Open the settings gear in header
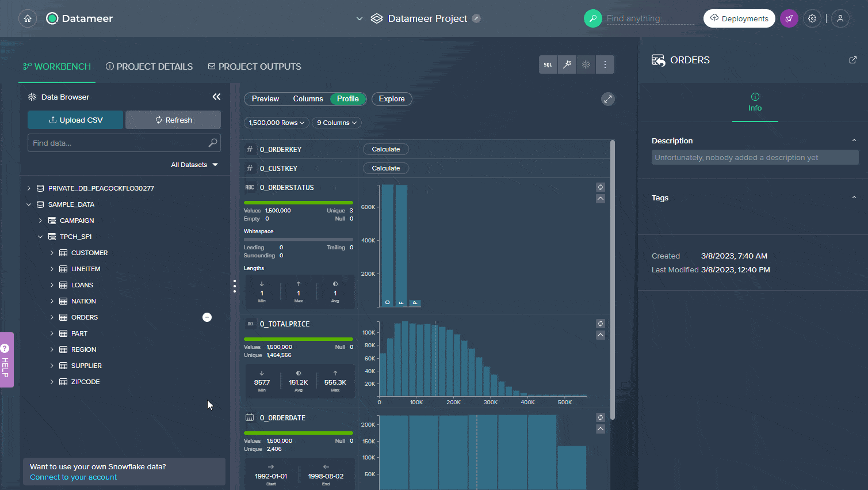 point(812,18)
